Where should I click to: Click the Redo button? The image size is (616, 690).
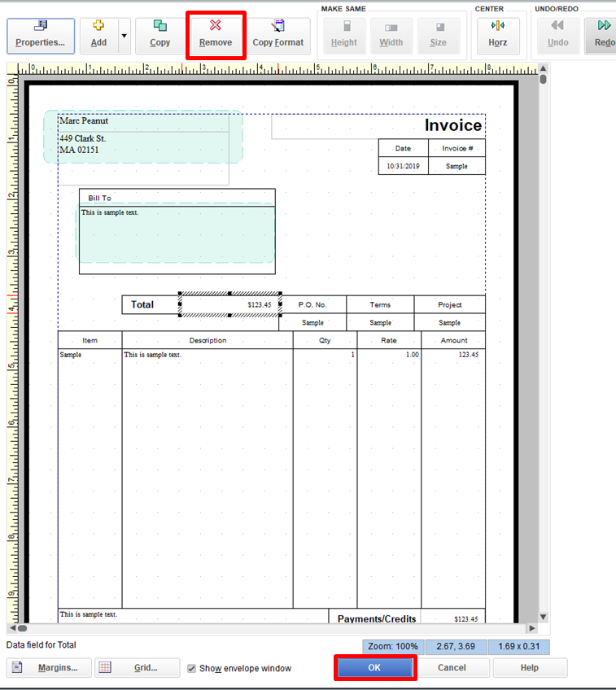point(601,36)
